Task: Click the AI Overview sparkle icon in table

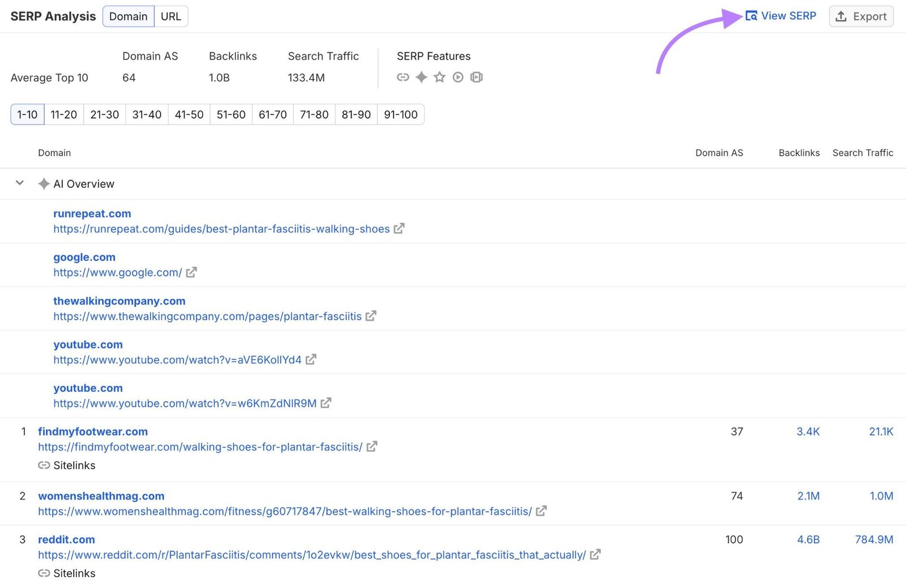Action: click(44, 184)
